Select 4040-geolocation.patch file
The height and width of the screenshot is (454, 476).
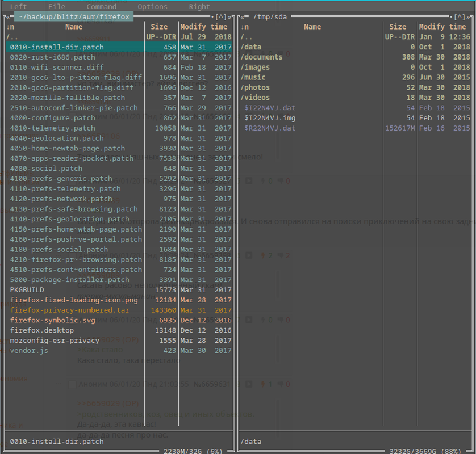(119, 138)
